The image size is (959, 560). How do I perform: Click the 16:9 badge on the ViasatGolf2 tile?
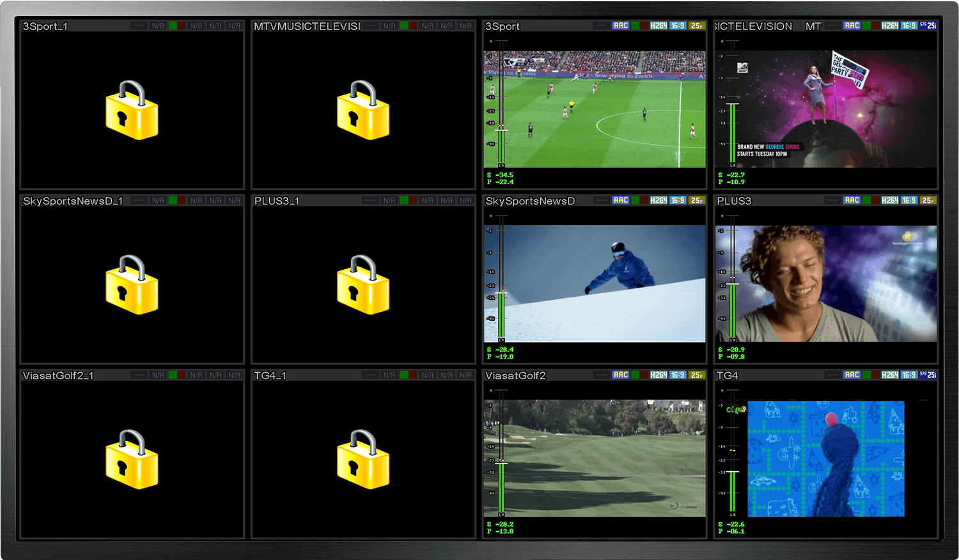pos(678,375)
